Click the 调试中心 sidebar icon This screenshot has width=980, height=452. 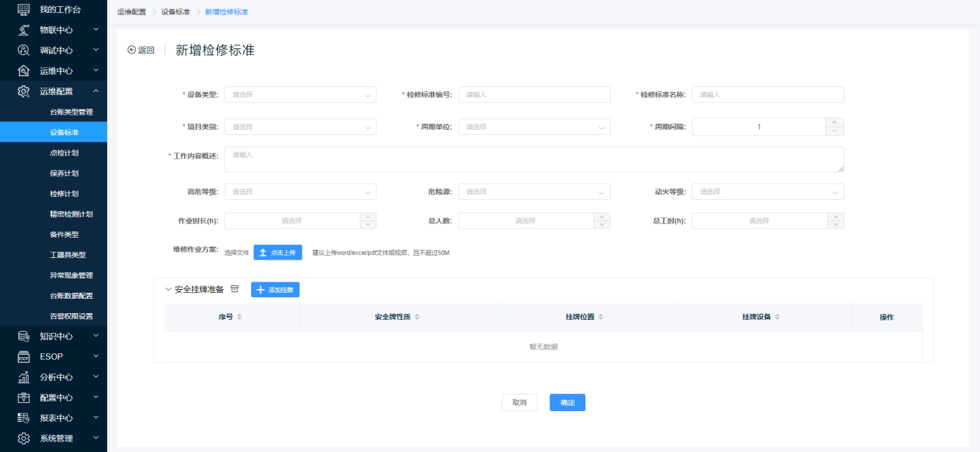pyautogui.click(x=23, y=51)
